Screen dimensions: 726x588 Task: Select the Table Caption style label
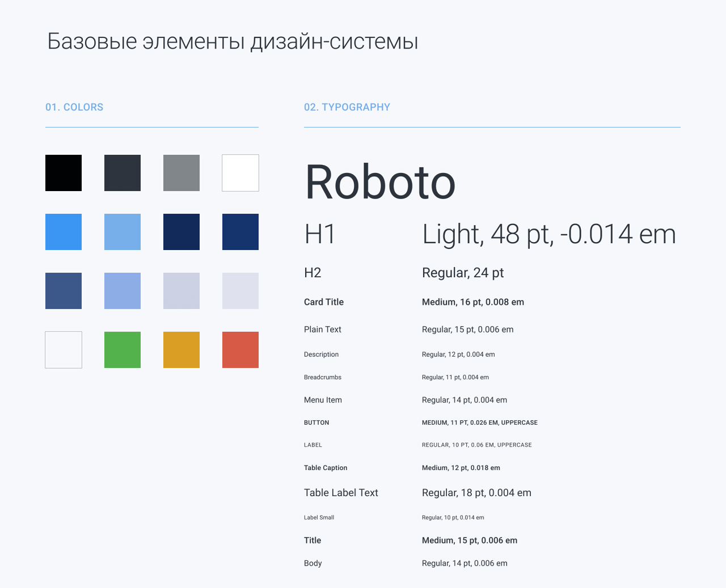click(326, 468)
